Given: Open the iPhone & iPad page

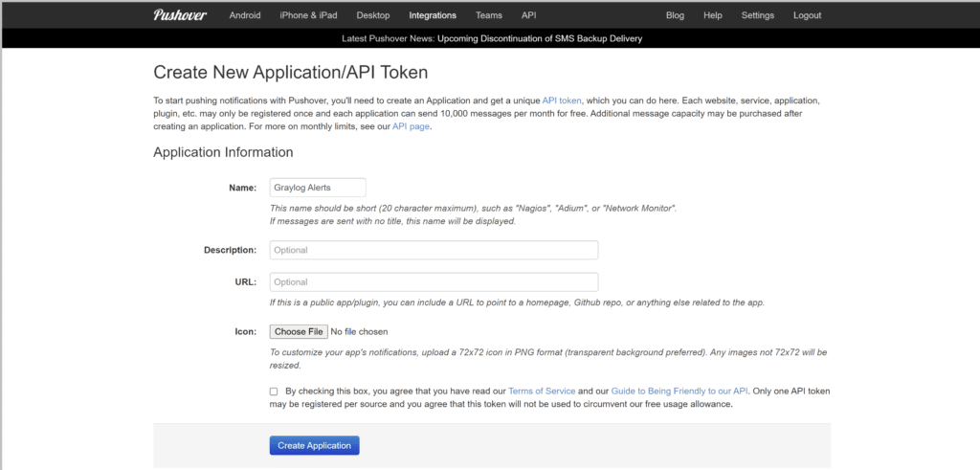Looking at the screenshot, I should pyautogui.click(x=308, y=15).
